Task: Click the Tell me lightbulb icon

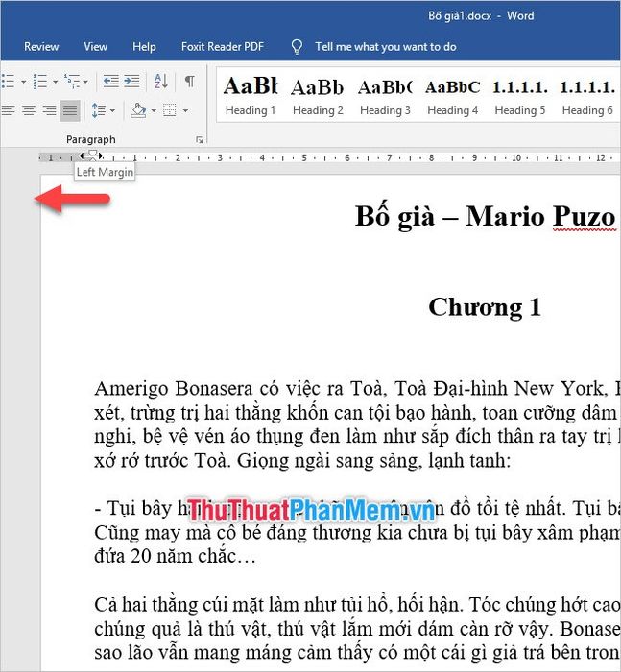Action: pos(297,47)
